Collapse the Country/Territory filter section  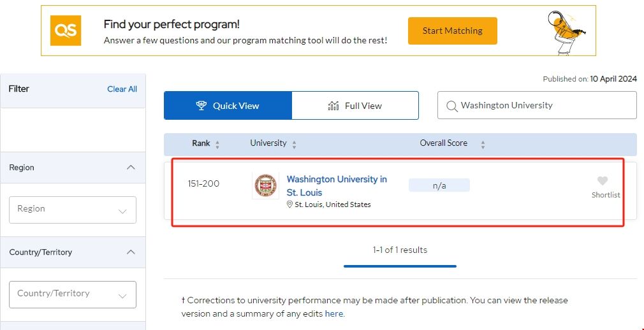(x=131, y=252)
